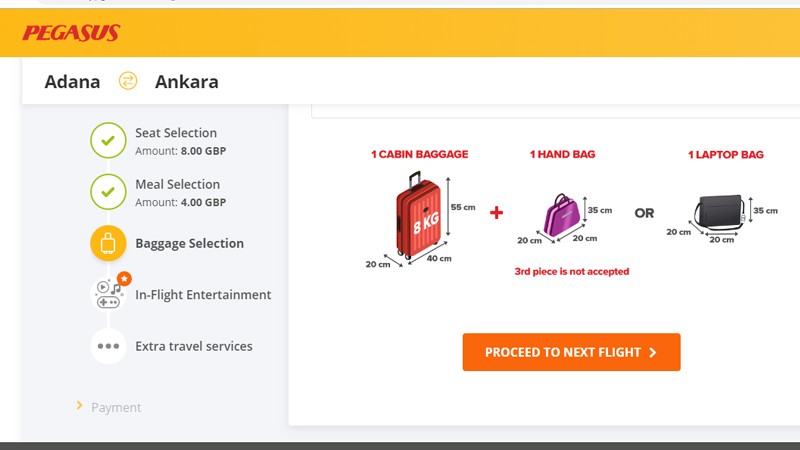800x450 pixels.
Task: Click the Ankara destination city text
Action: point(186,82)
